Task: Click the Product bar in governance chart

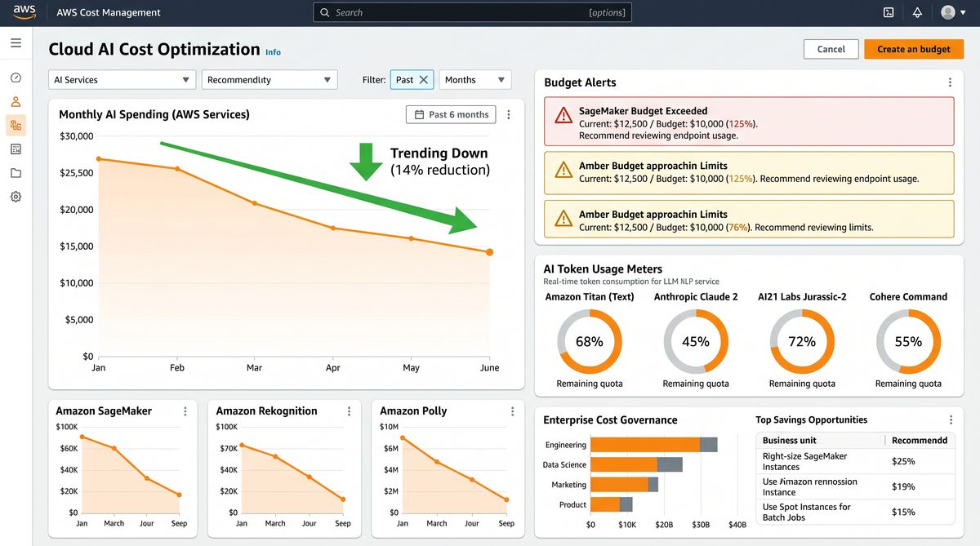Action: pyautogui.click(x=612, y=504)
